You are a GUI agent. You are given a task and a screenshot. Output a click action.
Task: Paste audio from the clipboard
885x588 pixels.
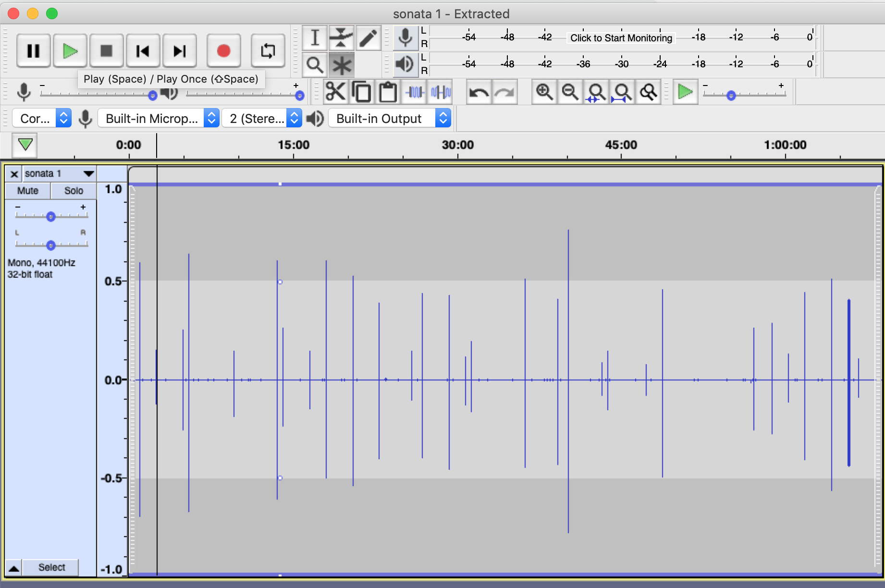pos(387,91)
